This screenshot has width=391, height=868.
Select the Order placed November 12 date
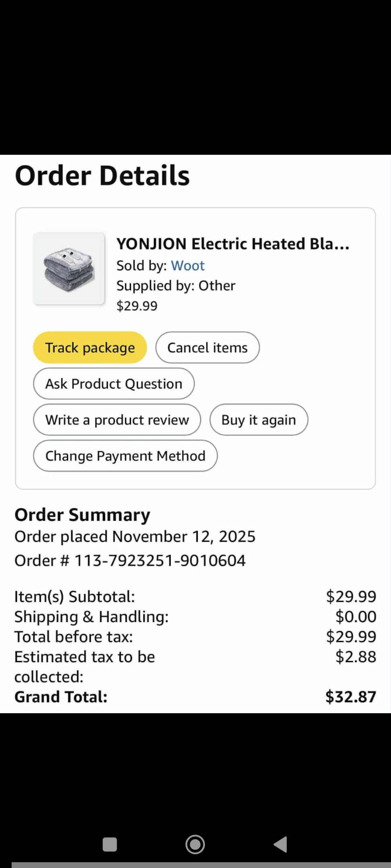pyautogui.click(x=135, y=536)
